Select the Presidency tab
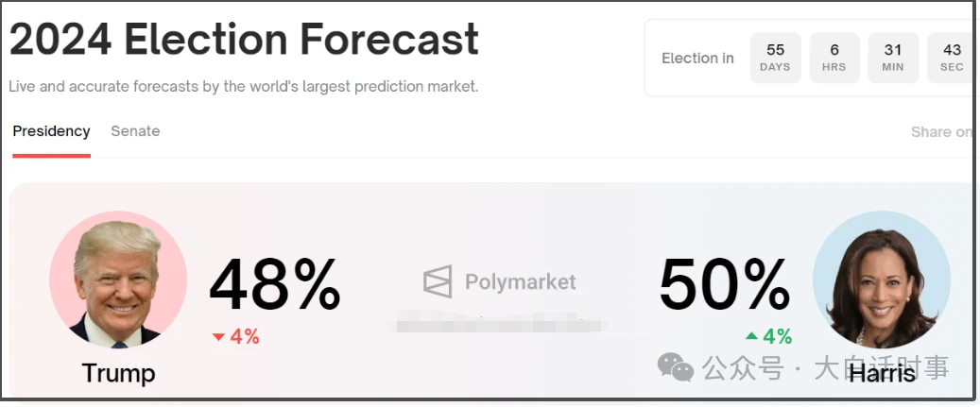This screenshot has height=407, width=980. (51, 131)
